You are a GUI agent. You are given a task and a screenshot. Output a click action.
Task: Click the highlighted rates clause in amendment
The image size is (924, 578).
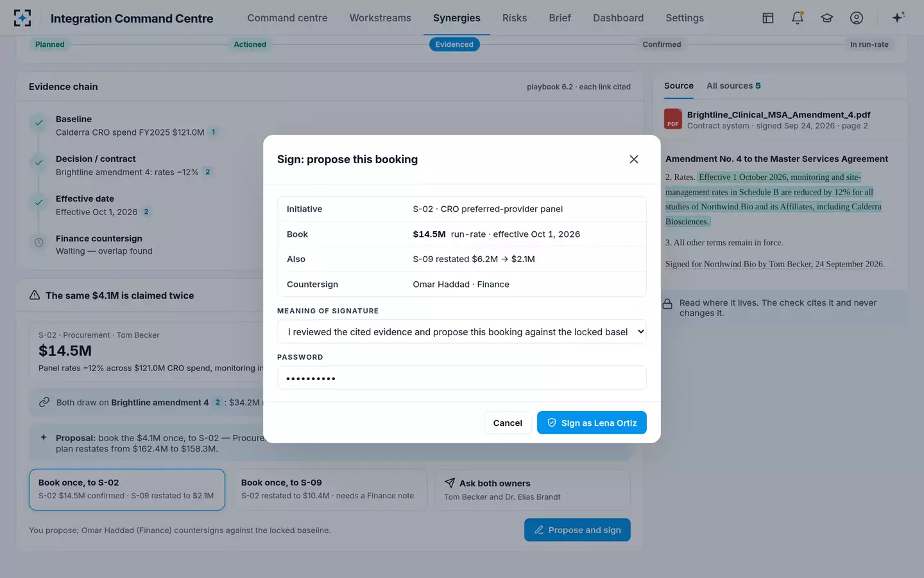773,199
